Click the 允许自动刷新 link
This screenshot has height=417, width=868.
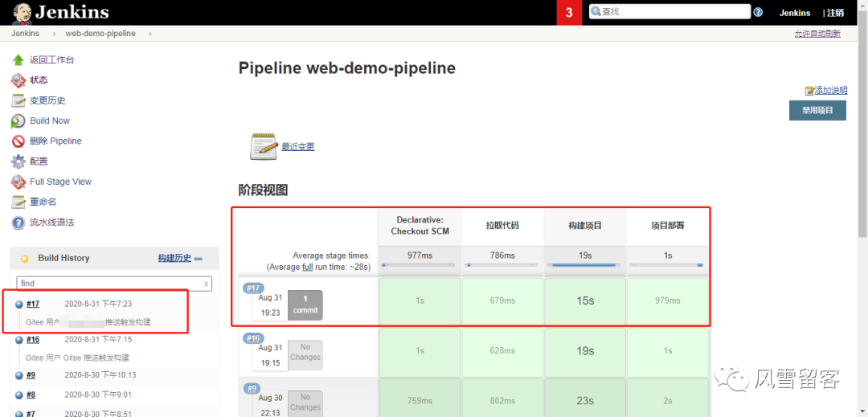817,34
